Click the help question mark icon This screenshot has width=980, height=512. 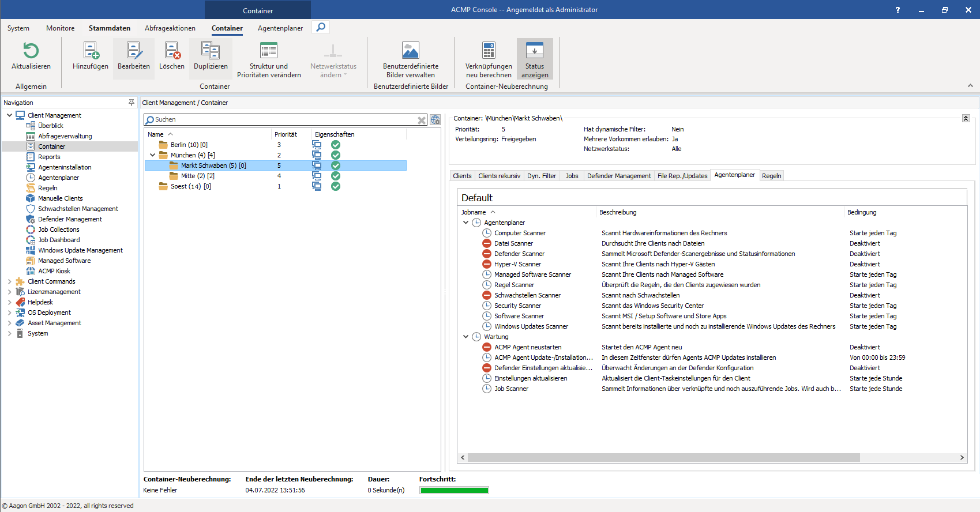898,10
